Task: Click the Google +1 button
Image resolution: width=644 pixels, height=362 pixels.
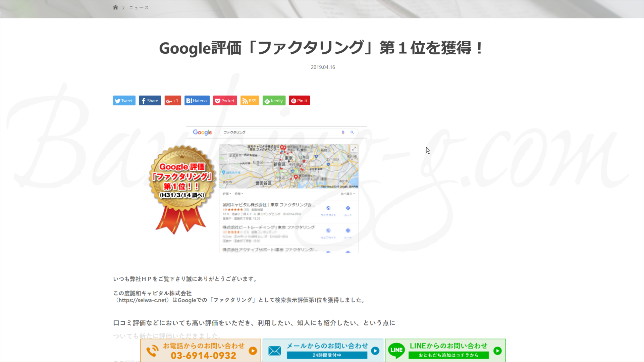Action: pyautogui.click(x=173, y=101)
